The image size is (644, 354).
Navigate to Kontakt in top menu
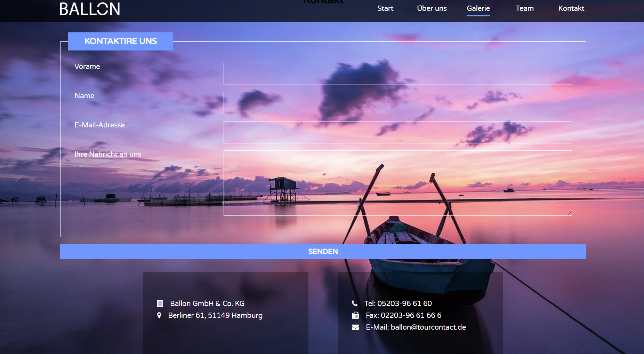571,8
